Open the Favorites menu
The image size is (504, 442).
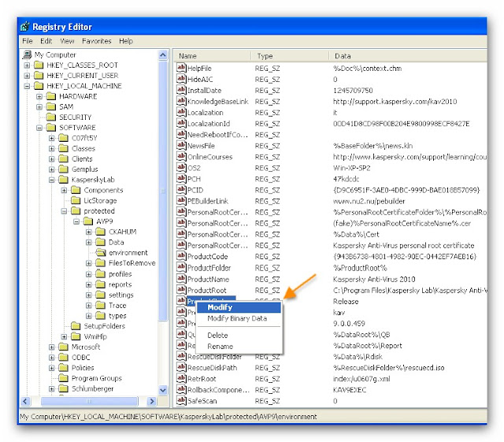(x=96, y=41)
